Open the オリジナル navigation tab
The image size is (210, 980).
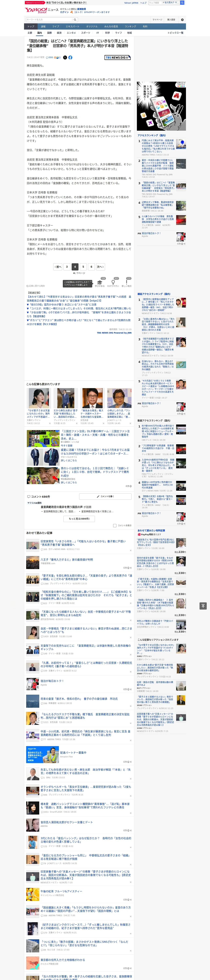92,27
